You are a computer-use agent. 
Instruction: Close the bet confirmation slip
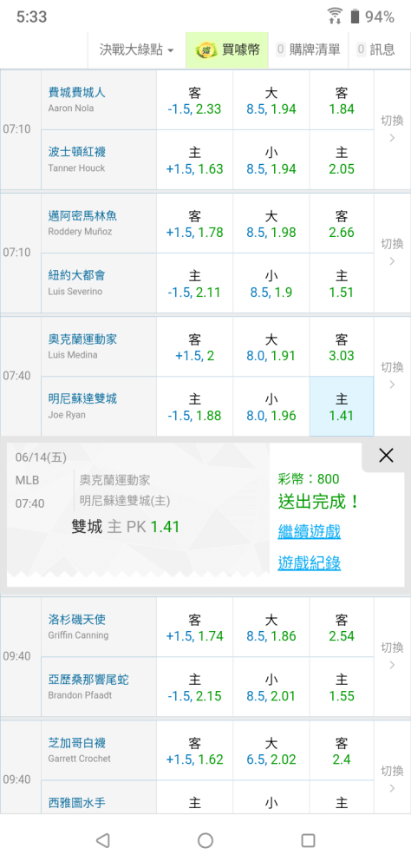tap(386, 456)
